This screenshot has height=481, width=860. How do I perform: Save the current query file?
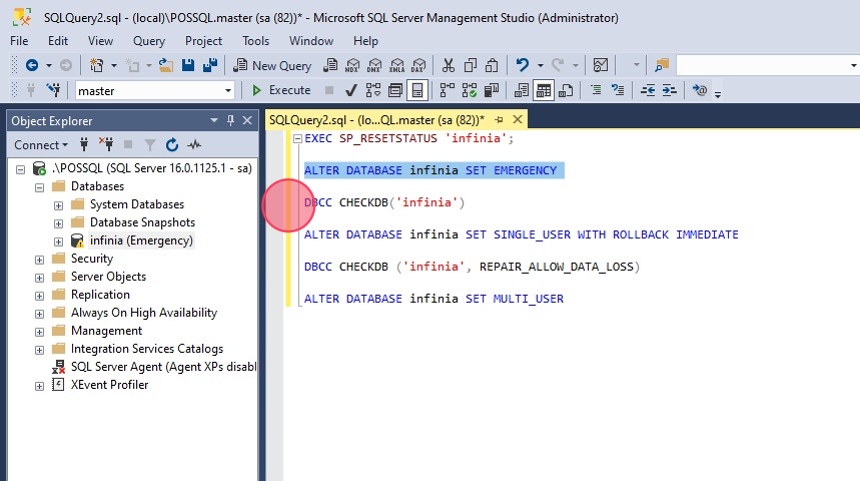(x=188, y=66)
